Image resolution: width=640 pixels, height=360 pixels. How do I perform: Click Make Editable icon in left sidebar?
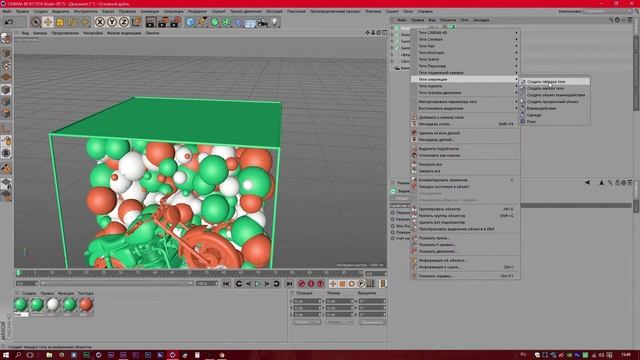pos(6,38)
